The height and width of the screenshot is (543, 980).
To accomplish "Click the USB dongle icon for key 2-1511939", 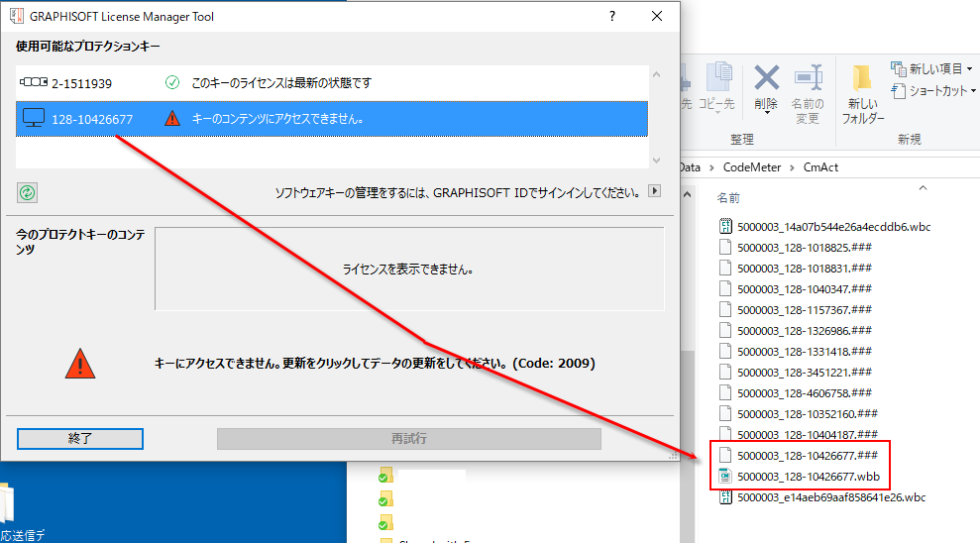I will coord(33,82).
